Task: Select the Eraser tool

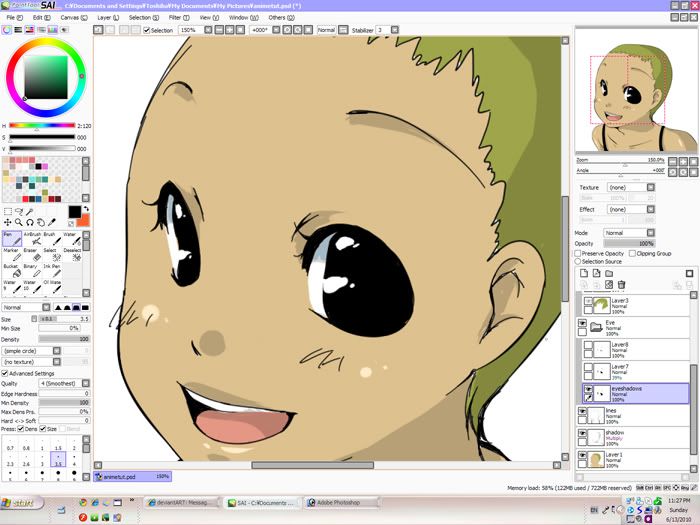Action: coord(32,255)
